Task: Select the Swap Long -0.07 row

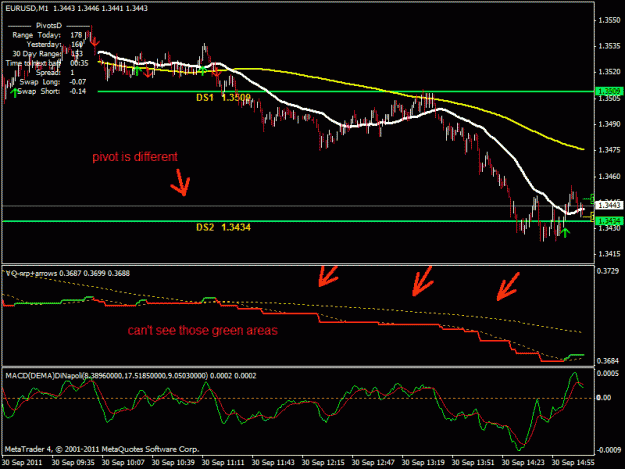Action: point(53,82)
